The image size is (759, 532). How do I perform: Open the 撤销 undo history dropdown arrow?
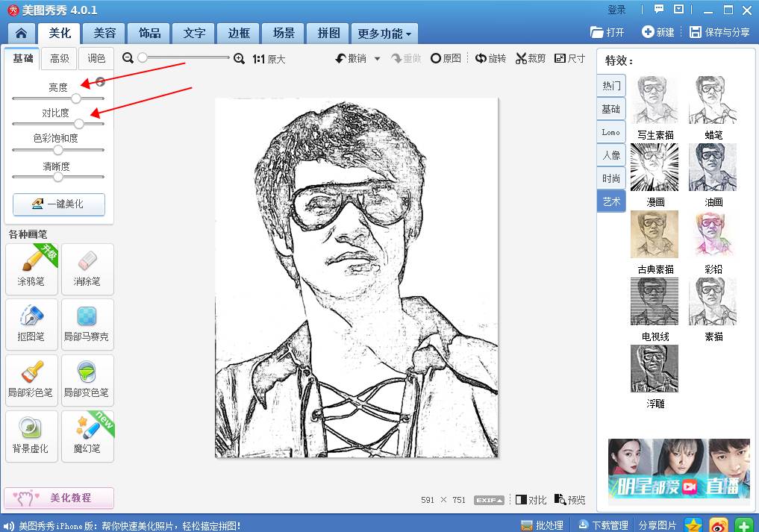pyautogui.click(x=377, y=59)
